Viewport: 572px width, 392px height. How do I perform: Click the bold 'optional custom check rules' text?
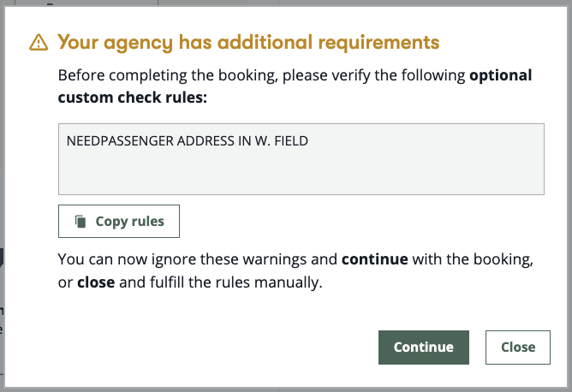[132, 97]
